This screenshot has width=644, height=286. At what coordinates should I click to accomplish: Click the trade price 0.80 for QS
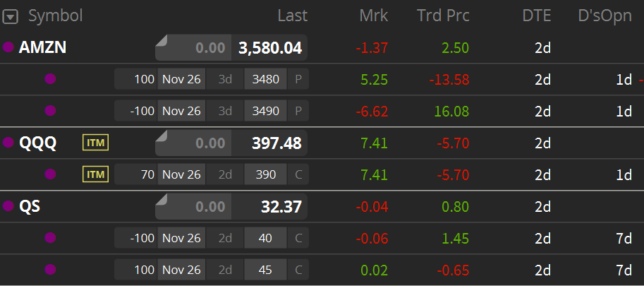click(456, 207)
